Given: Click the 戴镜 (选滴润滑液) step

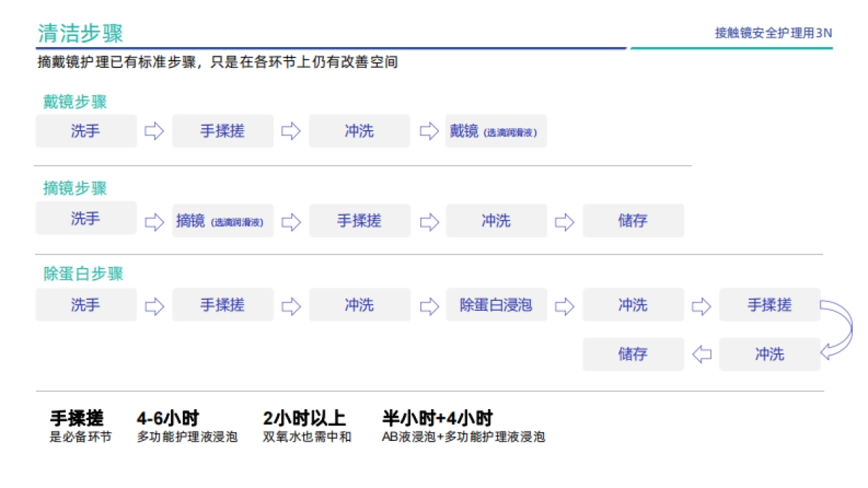Looking at the screenshot, I should coord(496,131).
